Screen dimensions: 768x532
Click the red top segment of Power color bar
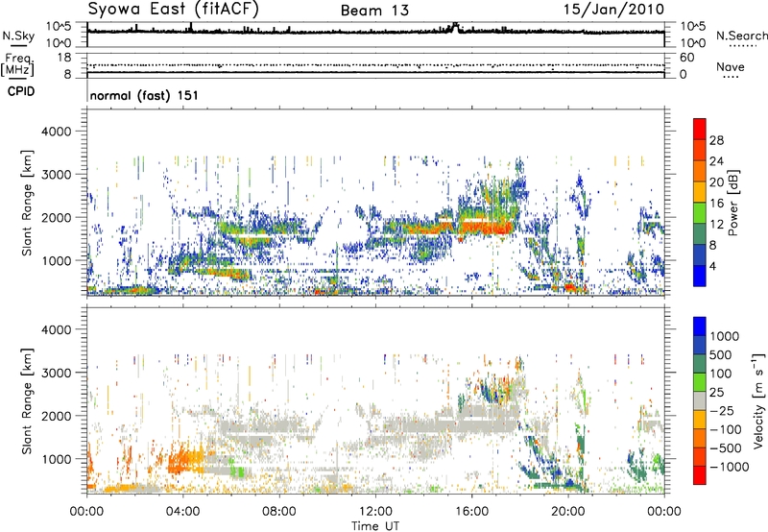[700, 129]
